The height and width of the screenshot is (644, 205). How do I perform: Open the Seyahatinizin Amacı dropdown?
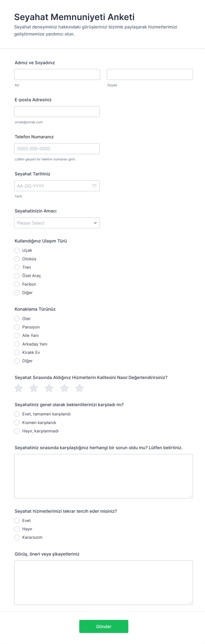tap(57, 223)
